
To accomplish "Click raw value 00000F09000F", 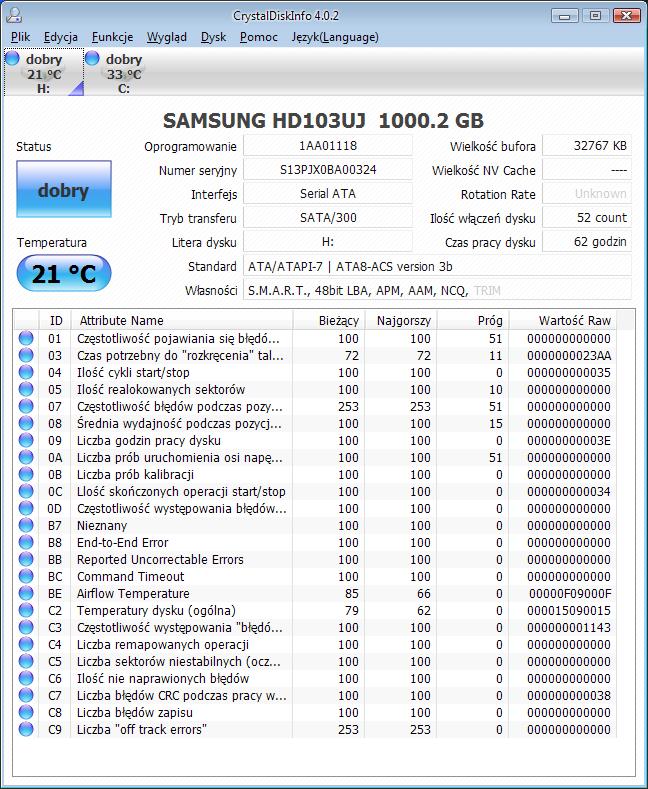I will click(570, 594).
